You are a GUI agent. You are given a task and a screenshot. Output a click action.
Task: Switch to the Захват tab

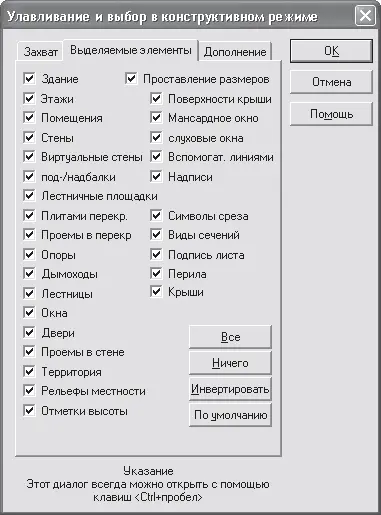tap(40, 52)
